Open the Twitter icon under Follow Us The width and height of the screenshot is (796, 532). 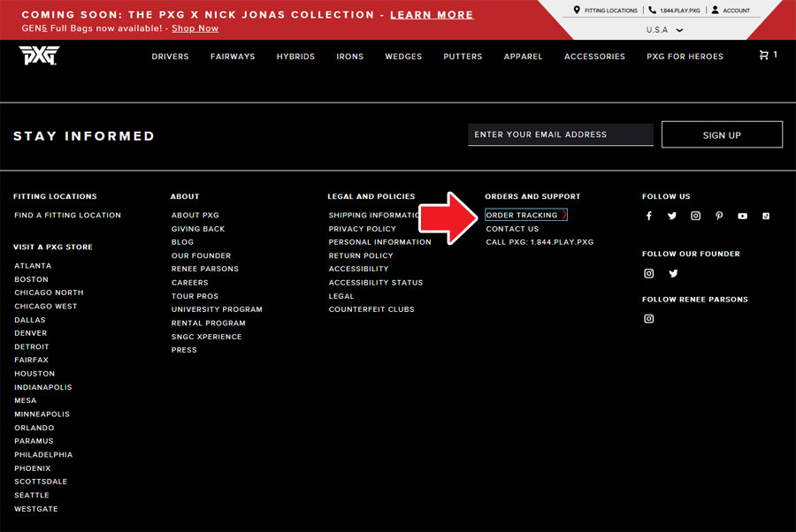point(672,216)
